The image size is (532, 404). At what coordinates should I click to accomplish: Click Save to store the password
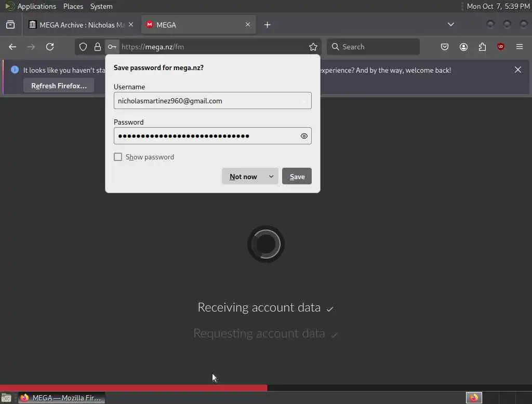(x=297, y=177)
